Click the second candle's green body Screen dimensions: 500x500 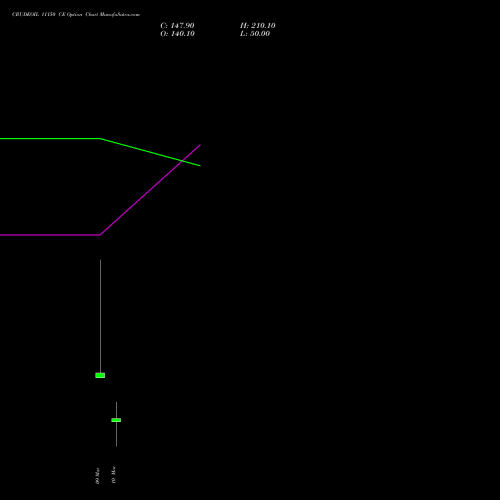coord(116,420)
